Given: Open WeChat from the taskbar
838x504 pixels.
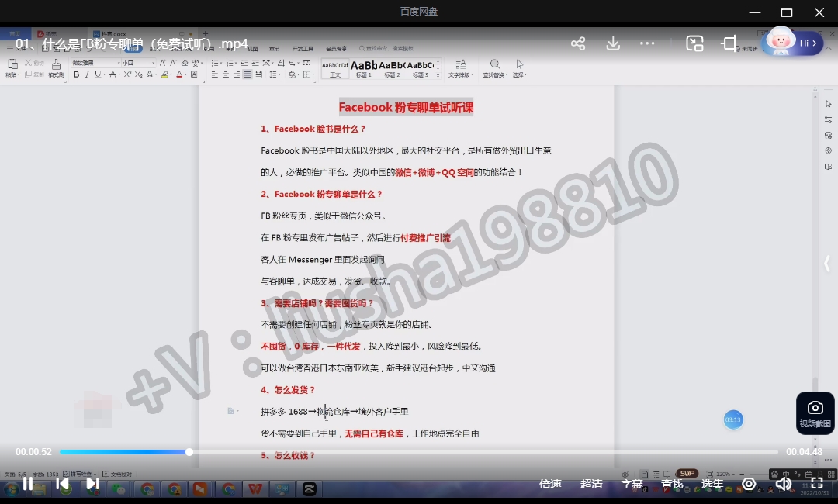Looking at the screenshot, I should pos(119,488).
